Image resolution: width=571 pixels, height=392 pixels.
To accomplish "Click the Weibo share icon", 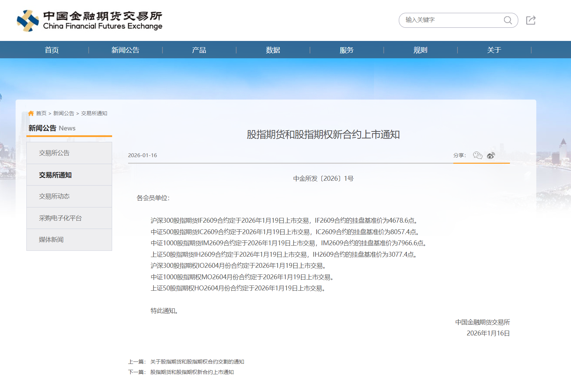I will point(490,156).
